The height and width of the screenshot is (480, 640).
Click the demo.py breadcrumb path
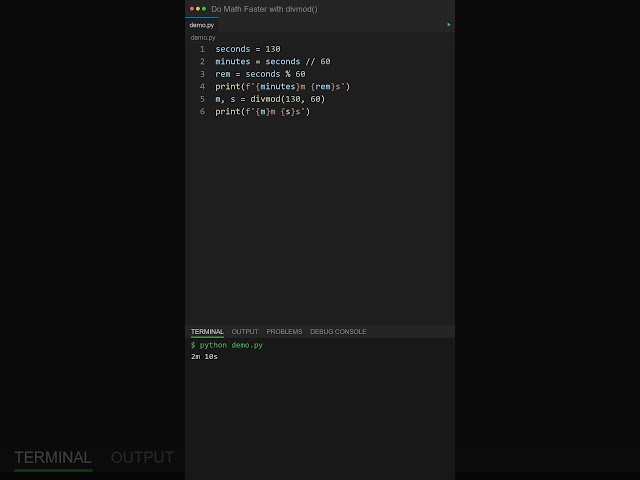(x=203, y=38)
